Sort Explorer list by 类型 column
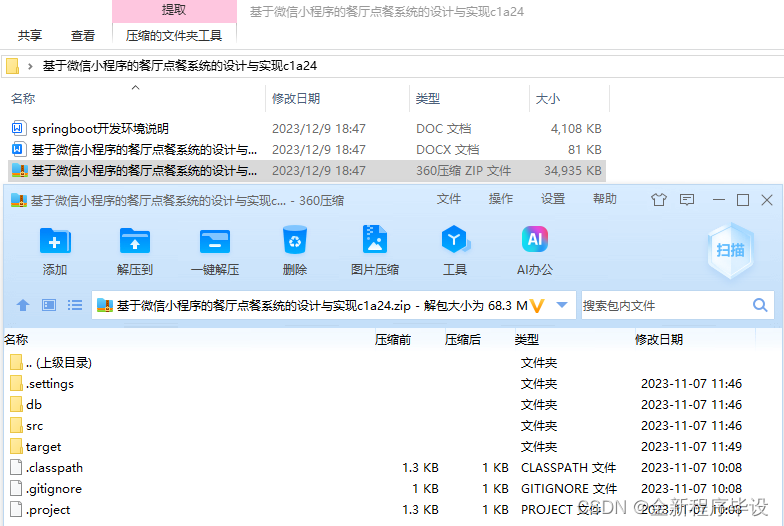This screenshot has height=526, width=784. pos(428,98)
